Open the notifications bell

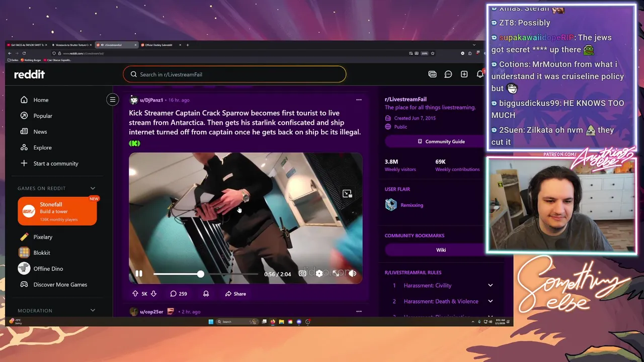[480, 74]
